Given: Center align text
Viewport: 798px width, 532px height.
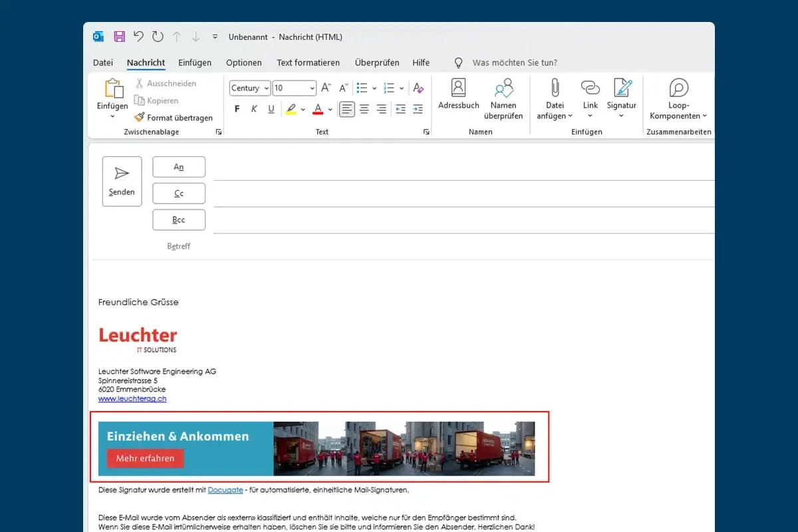Looking at the screenshot, I should click(364, 109).
